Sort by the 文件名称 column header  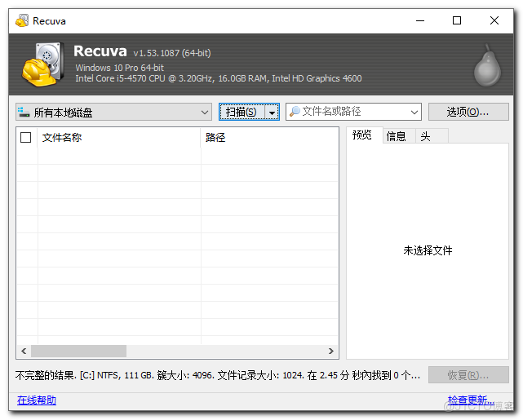(x=119, y=137)
